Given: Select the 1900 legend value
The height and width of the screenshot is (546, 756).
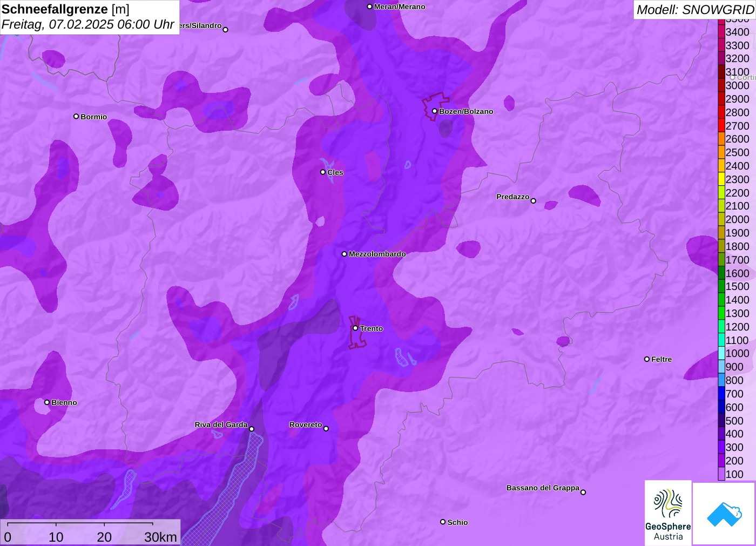Looking at the screenshot, I should tap(738, 233).
